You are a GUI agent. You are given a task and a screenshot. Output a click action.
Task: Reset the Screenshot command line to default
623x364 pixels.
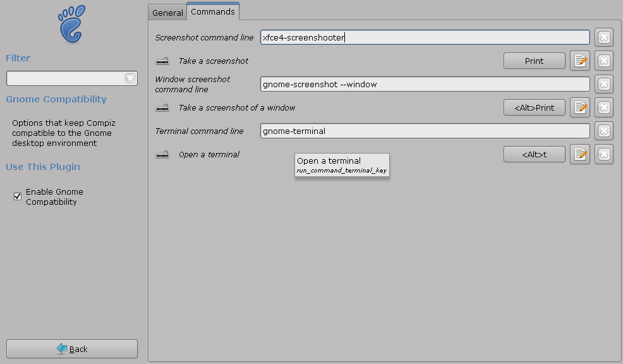coord(604,37)
